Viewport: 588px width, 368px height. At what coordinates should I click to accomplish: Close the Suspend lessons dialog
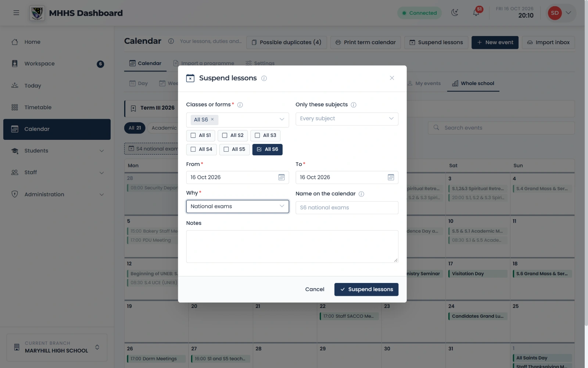392,78
